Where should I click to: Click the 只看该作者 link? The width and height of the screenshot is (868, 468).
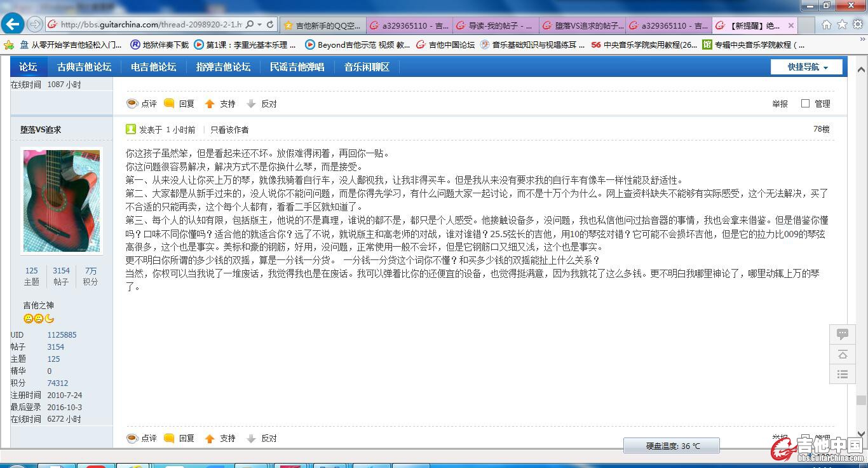[229, 129]
